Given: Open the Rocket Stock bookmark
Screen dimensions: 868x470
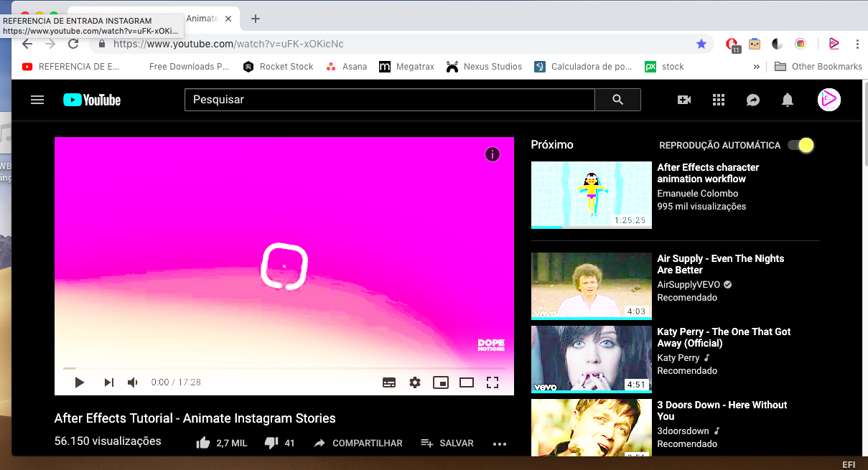Looking at the screenshot, I should point(279,67).
